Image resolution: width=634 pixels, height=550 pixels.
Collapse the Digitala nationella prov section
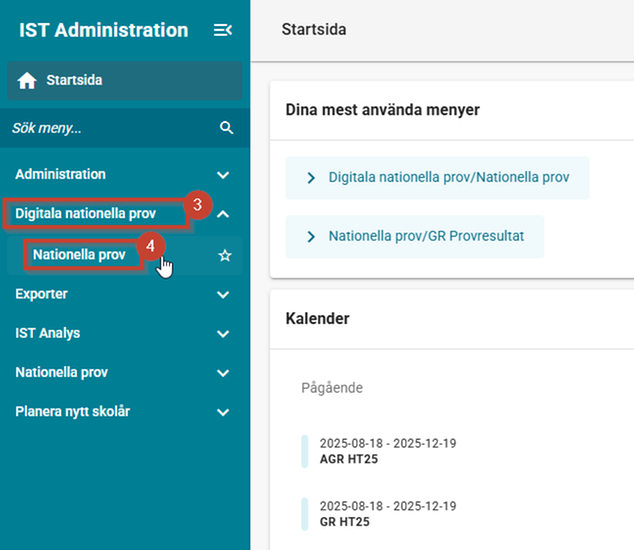pos(223,214)
